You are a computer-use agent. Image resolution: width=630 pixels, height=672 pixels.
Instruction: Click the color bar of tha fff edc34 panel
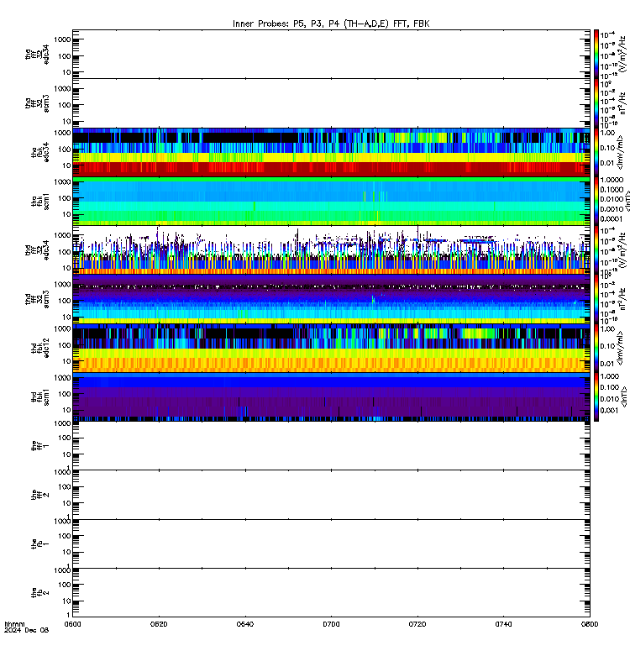596,55
